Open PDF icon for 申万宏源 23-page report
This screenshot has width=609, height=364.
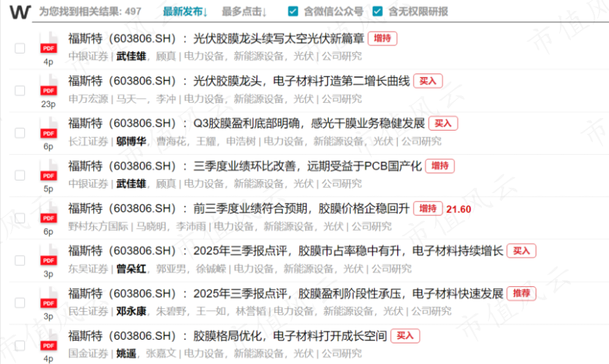point(48,89)
